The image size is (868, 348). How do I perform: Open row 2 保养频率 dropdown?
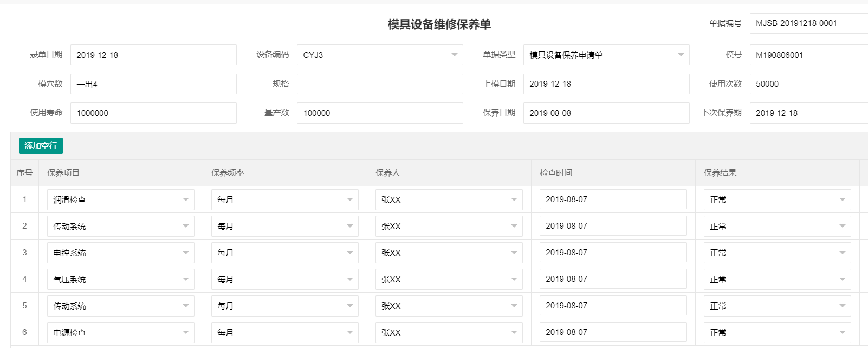coord(284,226)
